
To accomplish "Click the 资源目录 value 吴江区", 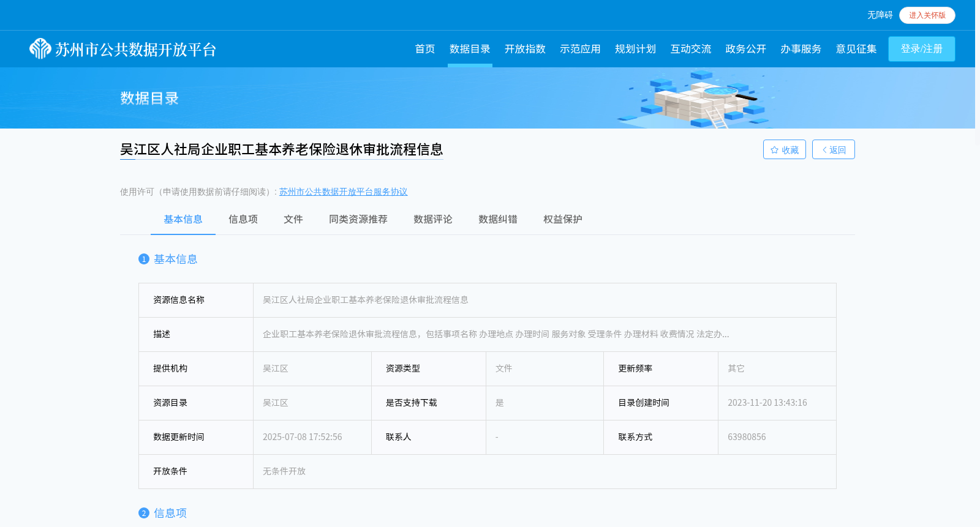I will coord(276,403).
